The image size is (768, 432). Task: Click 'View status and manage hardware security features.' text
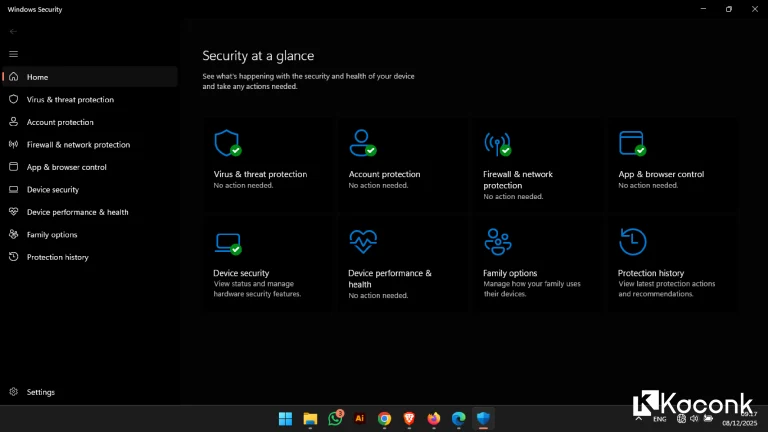point(257,289)
